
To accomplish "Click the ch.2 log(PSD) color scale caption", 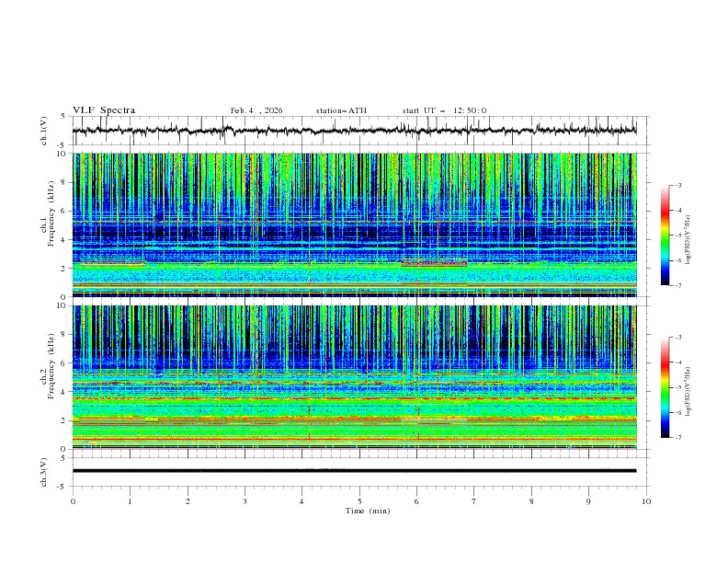I will tap(688, 392).
